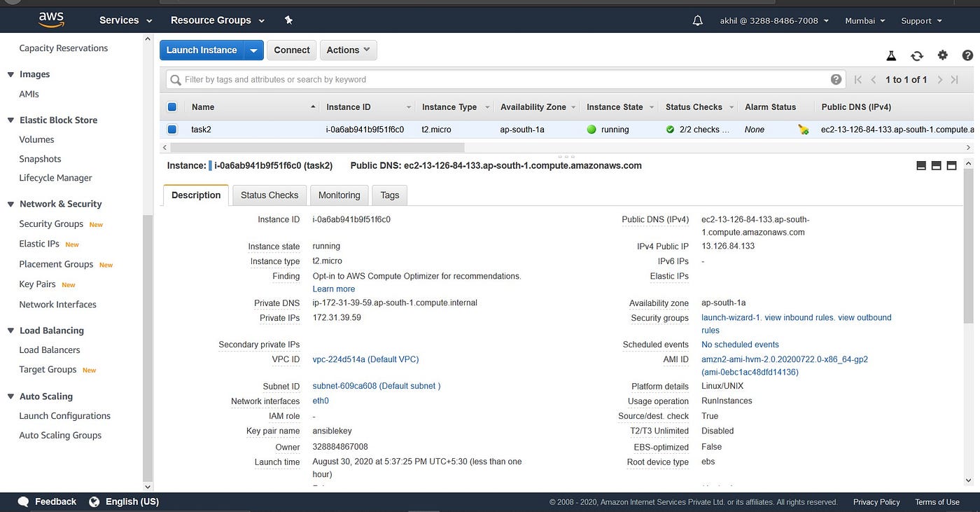Click the green status checks checkmark icon
The image size is (980, 512).
(671, 130)
